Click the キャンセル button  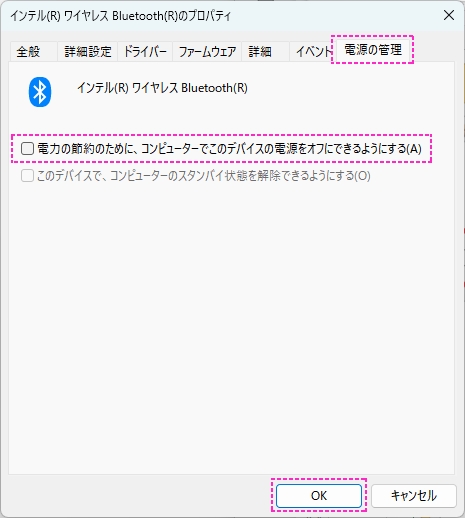[x=414, y=496]
